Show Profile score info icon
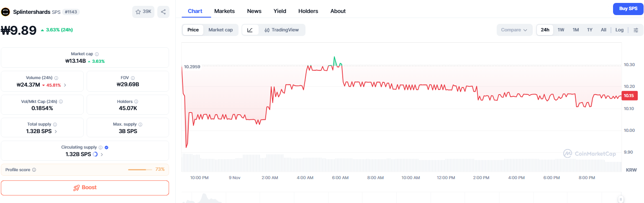The width and height of the screenshot is (644, 203). click(x=34, y=170)
